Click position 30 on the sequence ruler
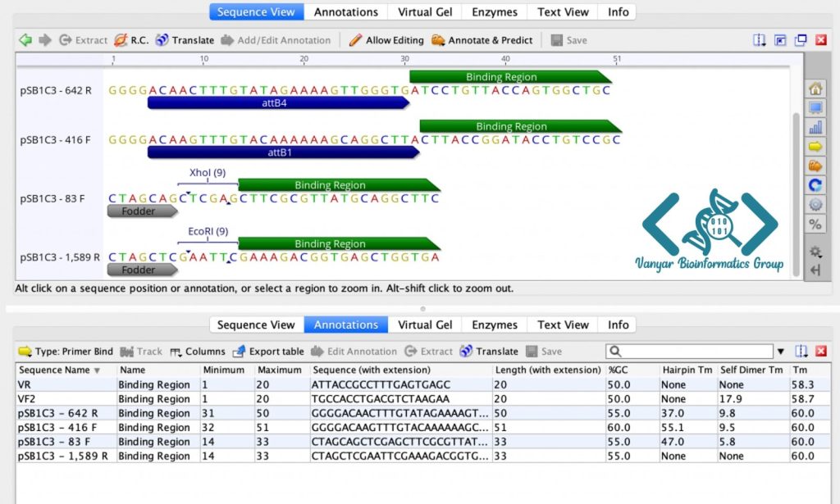 coord(404,59)
